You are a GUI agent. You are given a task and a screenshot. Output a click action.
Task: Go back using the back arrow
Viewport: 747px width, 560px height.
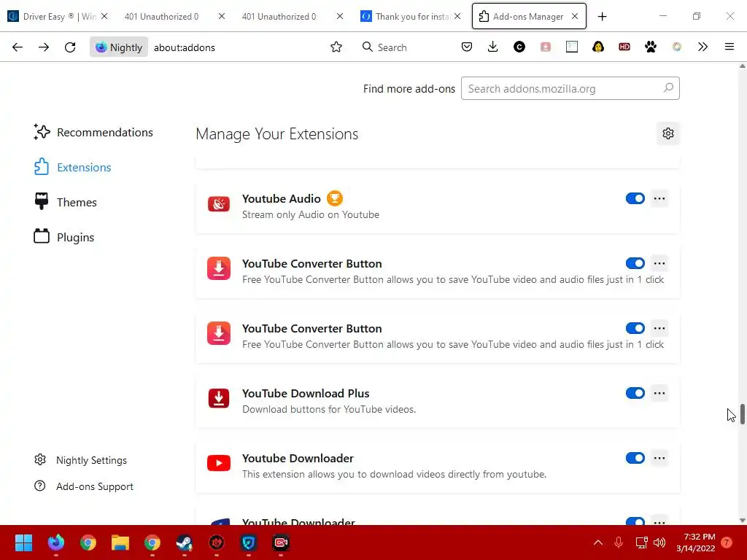point(18,47)
